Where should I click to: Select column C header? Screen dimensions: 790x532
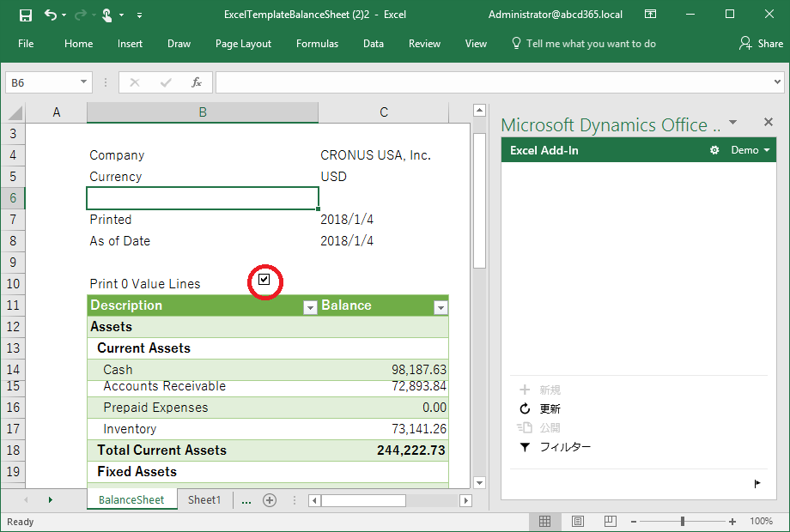[x=384, y=112]
